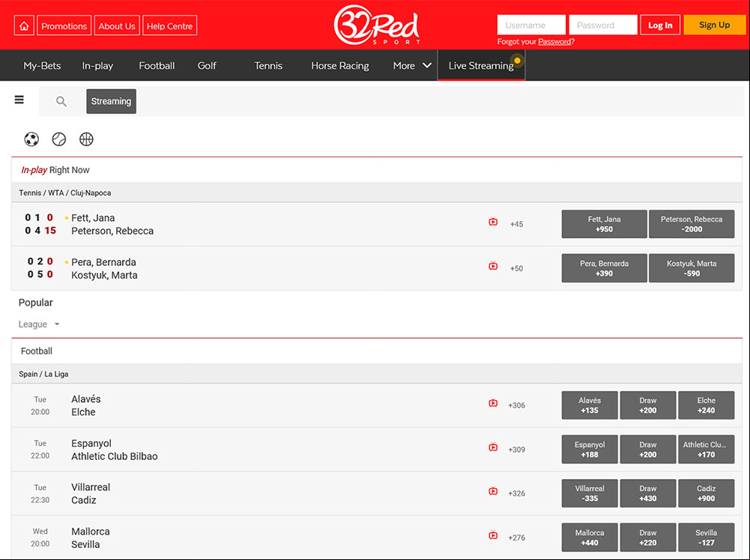Click the Sign Up button
750x560 pixels.
coord(715,25)
